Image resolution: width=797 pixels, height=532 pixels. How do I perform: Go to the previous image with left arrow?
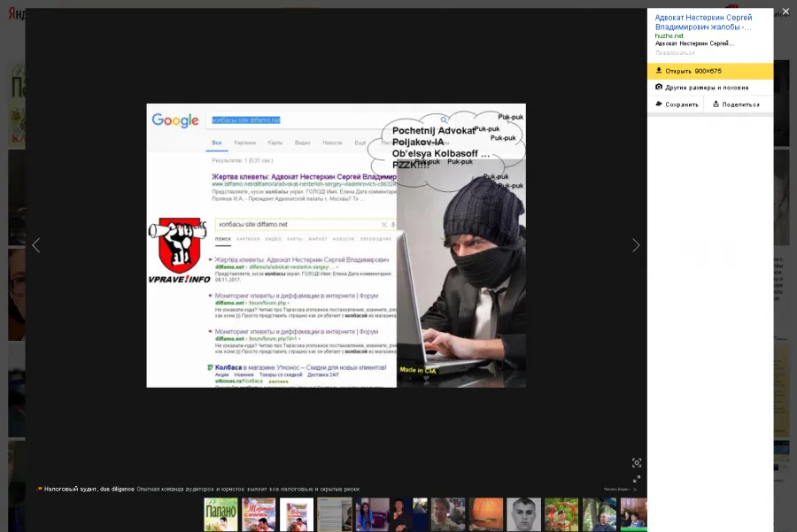(36, 245)
